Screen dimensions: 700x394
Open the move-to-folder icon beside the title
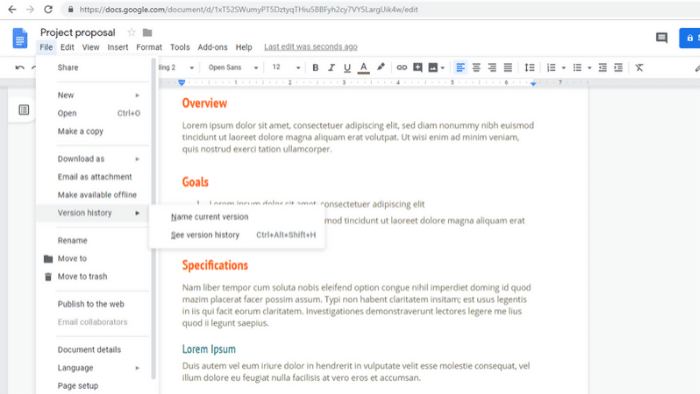click(147, 33)
